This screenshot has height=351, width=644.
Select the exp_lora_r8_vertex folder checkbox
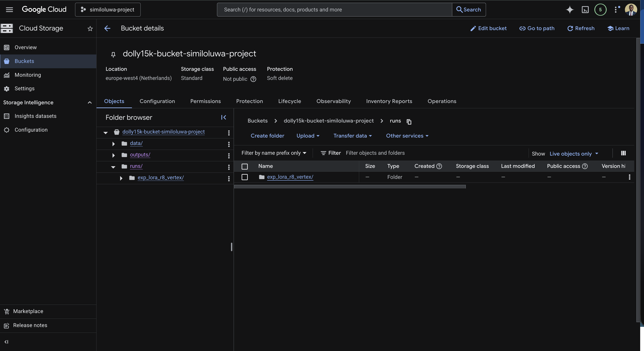(x=245, y=177)
